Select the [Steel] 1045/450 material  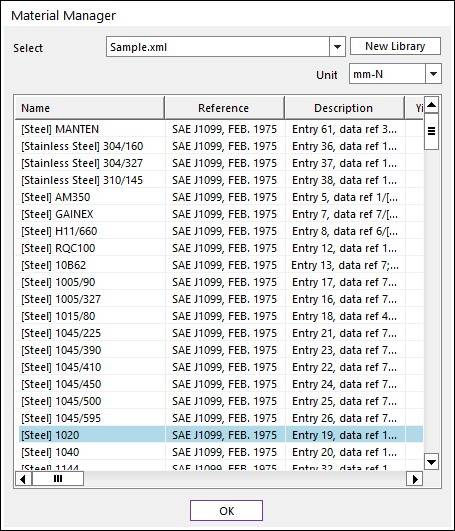61,384
